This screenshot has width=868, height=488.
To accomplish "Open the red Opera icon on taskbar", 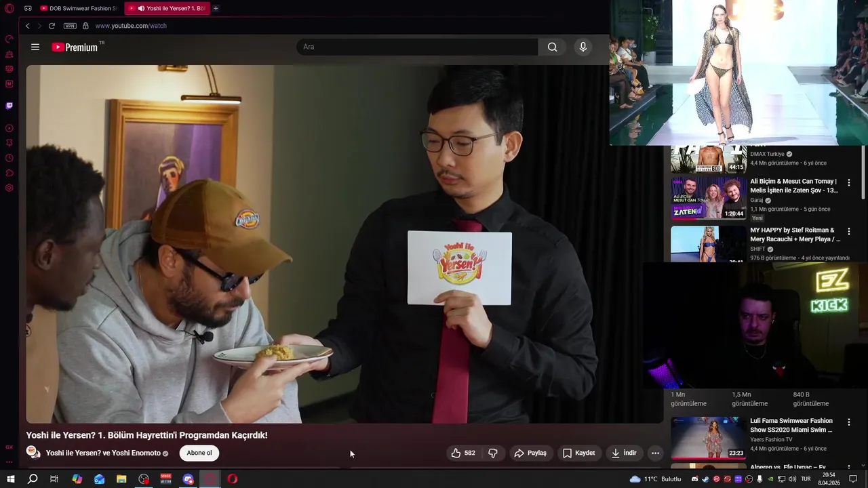I will click(x=233, y=479).
